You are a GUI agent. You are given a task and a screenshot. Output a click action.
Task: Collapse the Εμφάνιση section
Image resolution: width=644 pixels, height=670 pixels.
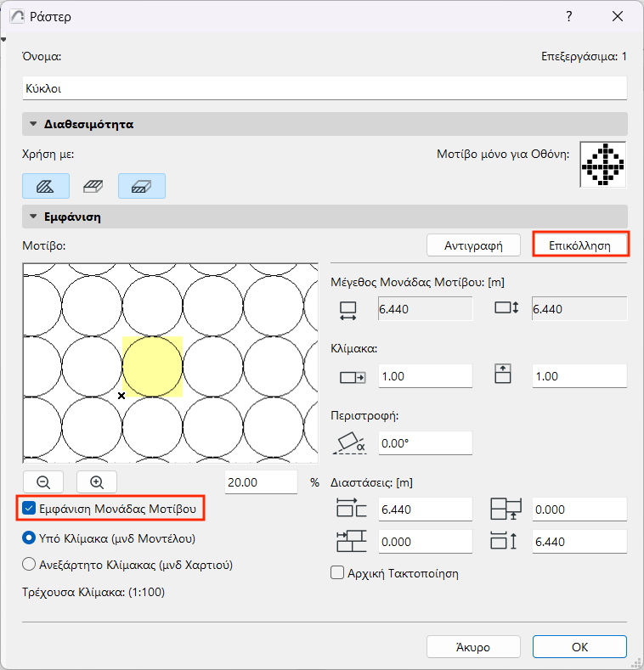click(33, 217)
